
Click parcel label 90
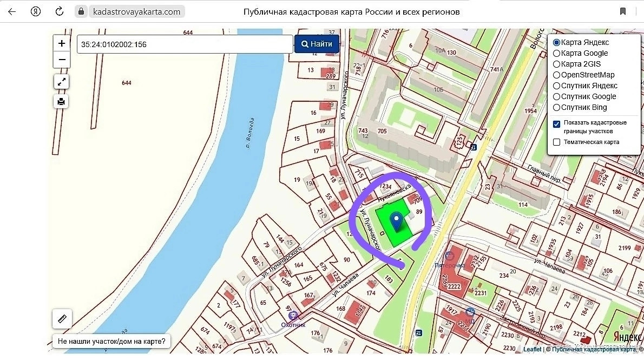[x=347, y=260]
